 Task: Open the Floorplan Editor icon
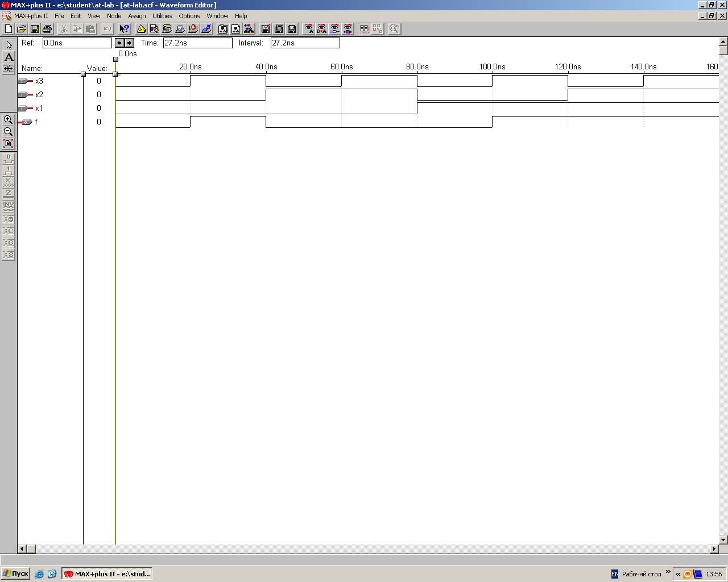pyautogui.click(x=154, y=28)
